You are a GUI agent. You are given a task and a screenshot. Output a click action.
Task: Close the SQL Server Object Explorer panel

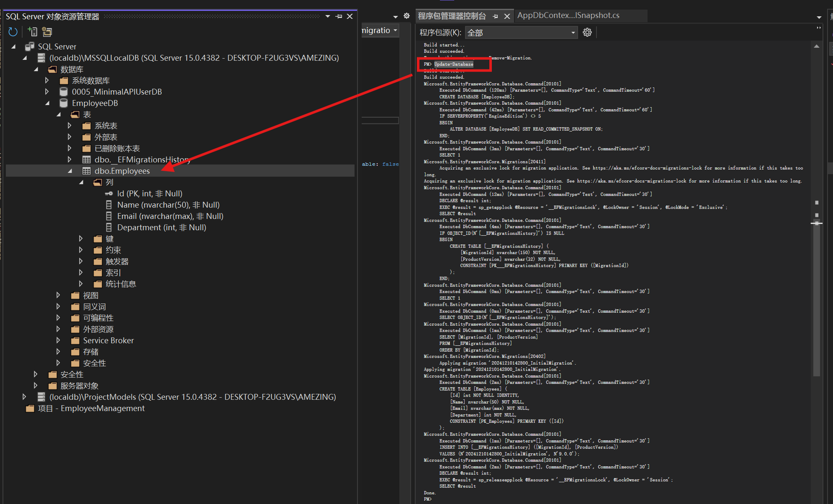point(350,16)
